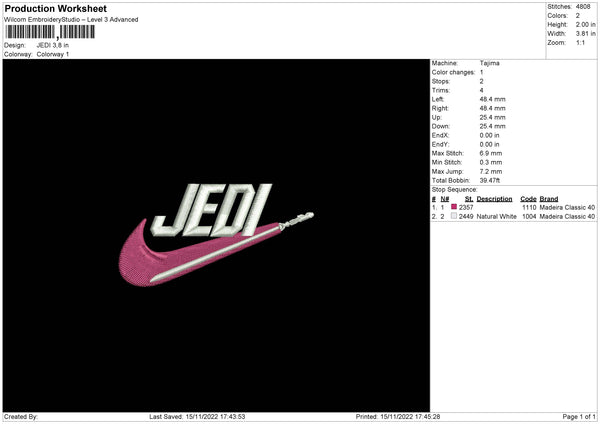Click the 'Stops:' label
600x424 pixels.
[441, 81]
